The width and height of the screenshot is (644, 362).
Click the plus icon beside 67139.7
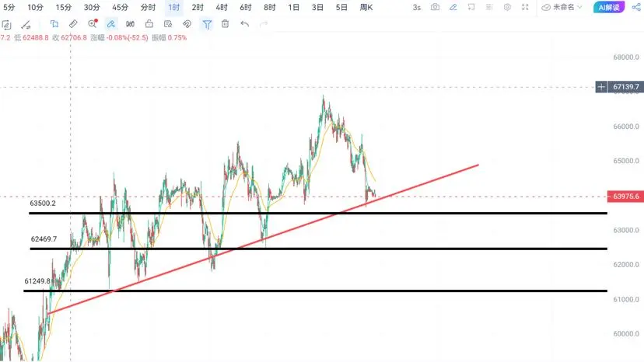click(601, 86)
